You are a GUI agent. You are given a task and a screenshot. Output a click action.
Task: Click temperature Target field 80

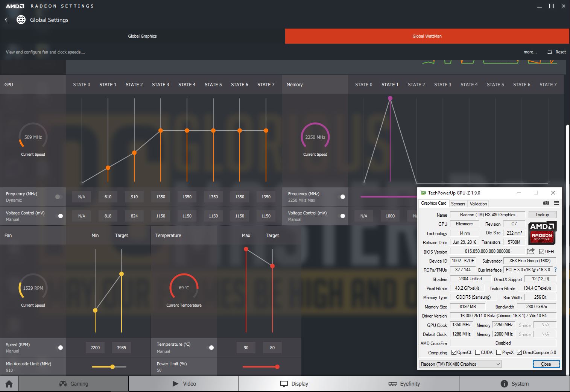click(272, 348)
